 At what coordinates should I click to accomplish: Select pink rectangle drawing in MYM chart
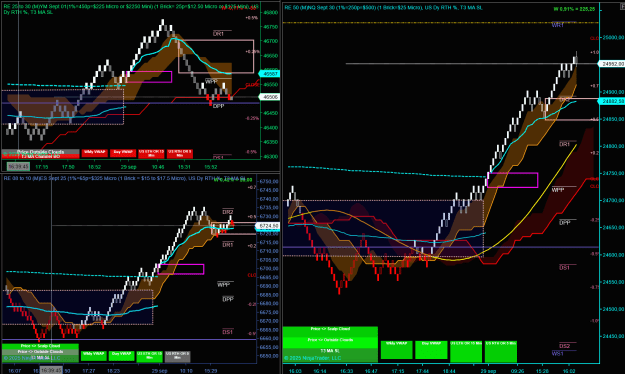[x=216, y=56]
